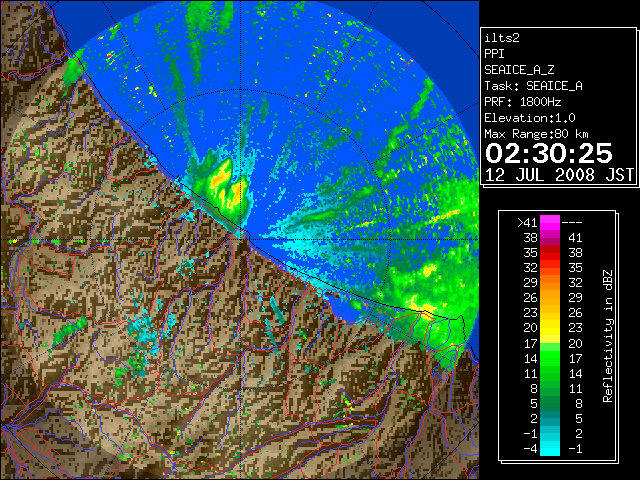This screenshot has height=480, width=640.
Task: Pick the magenta band of the color scale
Action: click(x=550, y=223)
